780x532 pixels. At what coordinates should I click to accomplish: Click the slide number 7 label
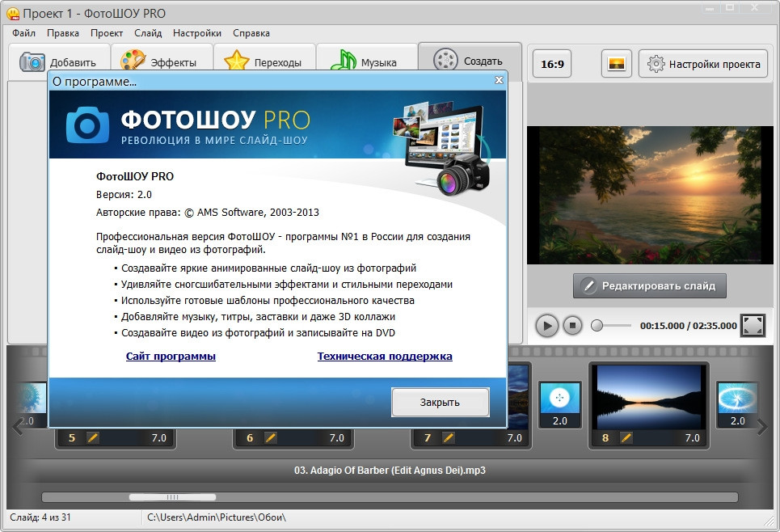point(428,438)
